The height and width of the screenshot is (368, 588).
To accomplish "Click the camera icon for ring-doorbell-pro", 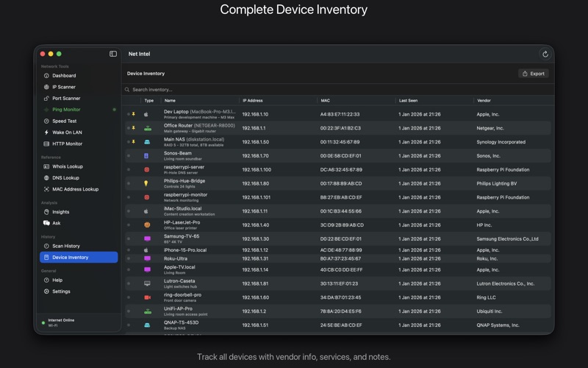I will pyautogui.click(x=148, y=297).
